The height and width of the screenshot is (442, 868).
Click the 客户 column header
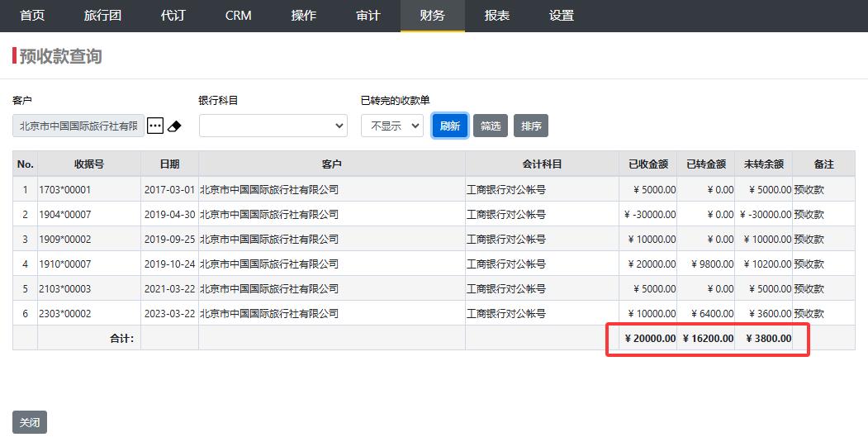[x=331, y=164]
